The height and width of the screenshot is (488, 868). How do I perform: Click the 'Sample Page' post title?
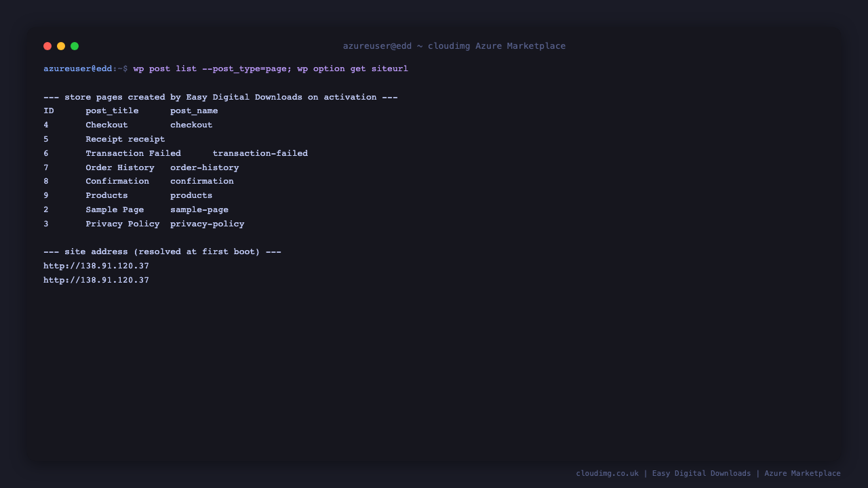coord(115,210)
